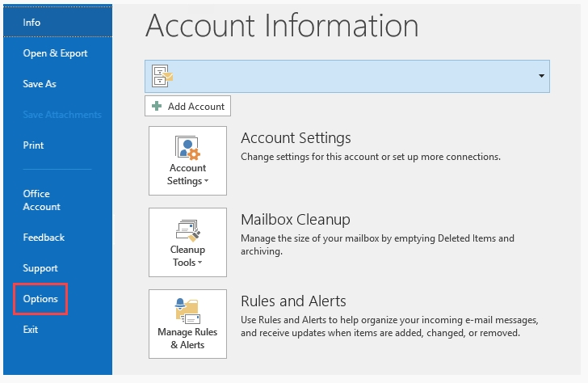Click text 'Use Rules and Alerts to help organize'
Image resolution: width=588 pixels, height=383 pixels.
(319, 320)
